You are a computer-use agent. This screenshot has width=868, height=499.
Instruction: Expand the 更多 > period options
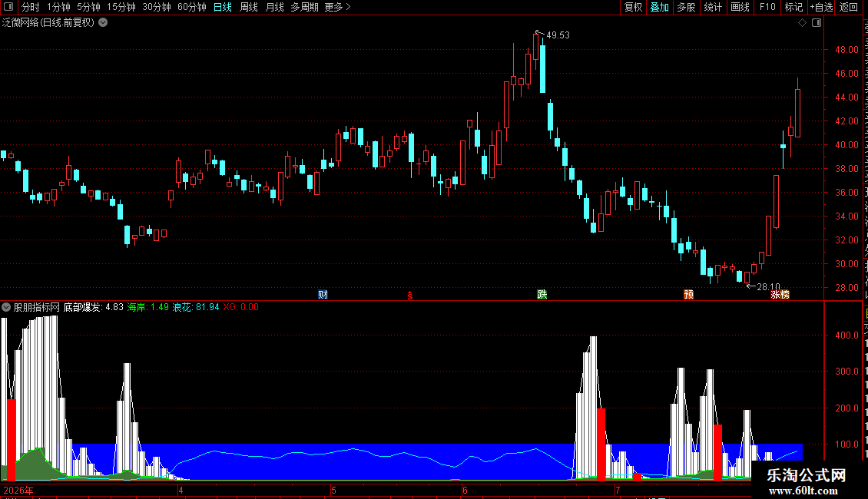(x=338, y=7)
